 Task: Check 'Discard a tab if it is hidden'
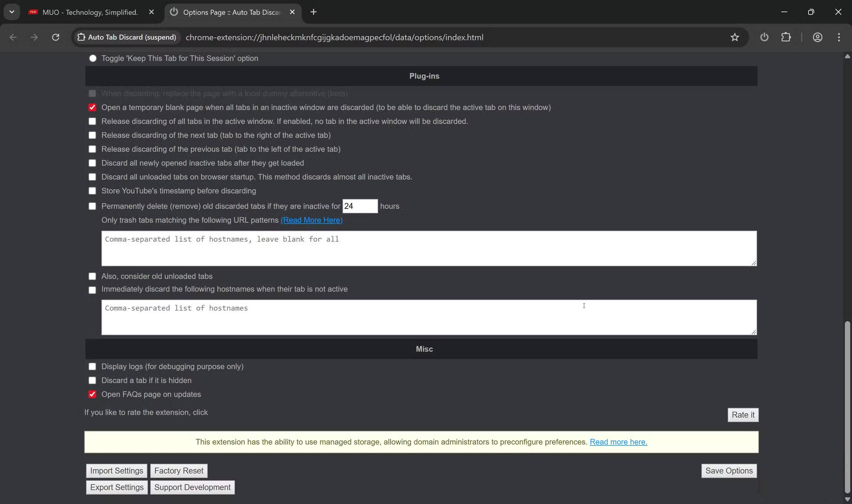click(92, 380)
